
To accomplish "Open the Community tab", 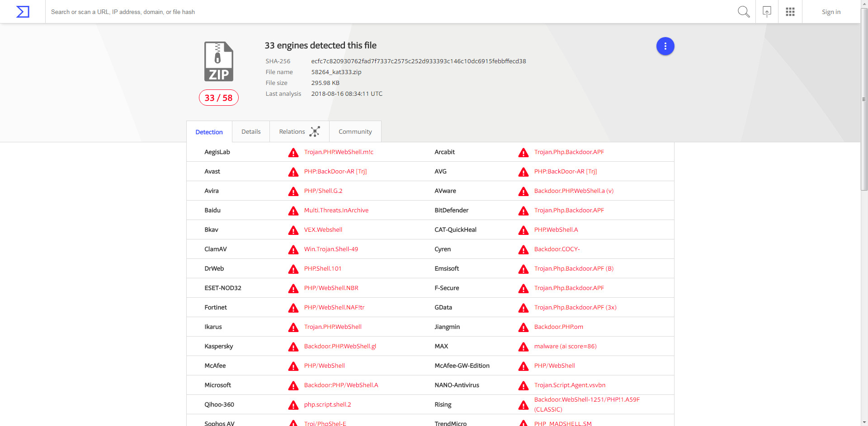I will pos(355,131).
